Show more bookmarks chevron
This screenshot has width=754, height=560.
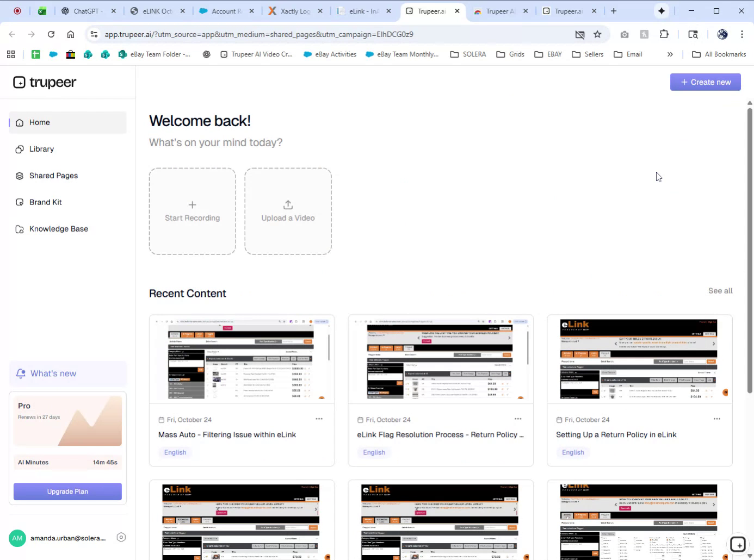click(670, 54)
